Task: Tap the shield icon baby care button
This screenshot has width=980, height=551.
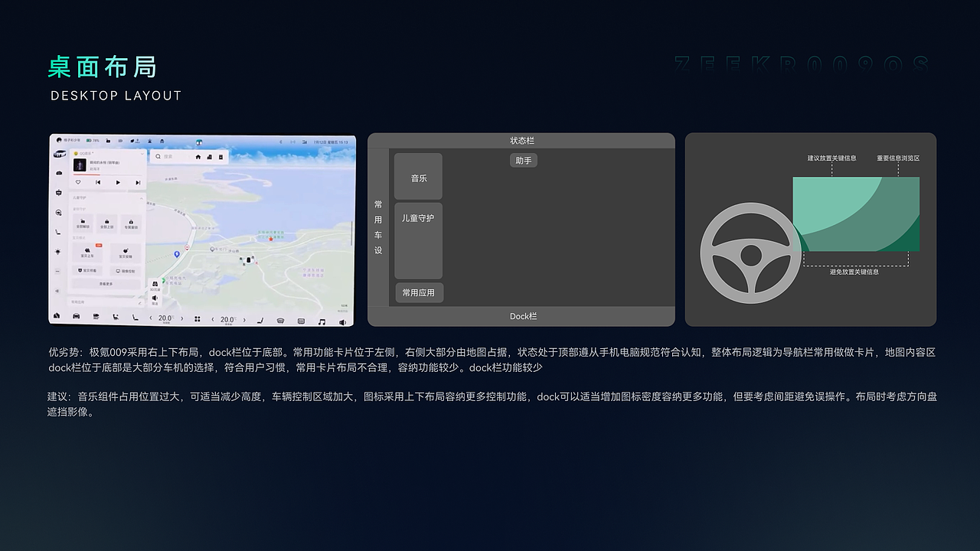Action: coord(87,270)
